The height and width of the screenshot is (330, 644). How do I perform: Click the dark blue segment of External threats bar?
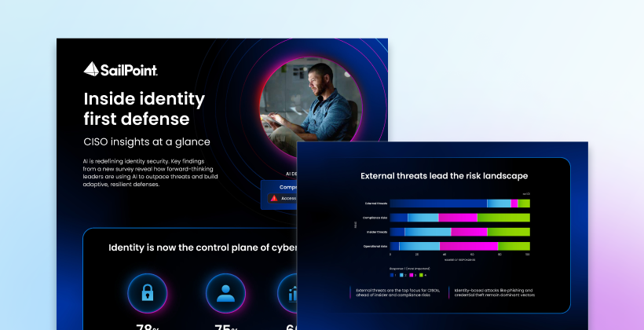coord(438,203)
